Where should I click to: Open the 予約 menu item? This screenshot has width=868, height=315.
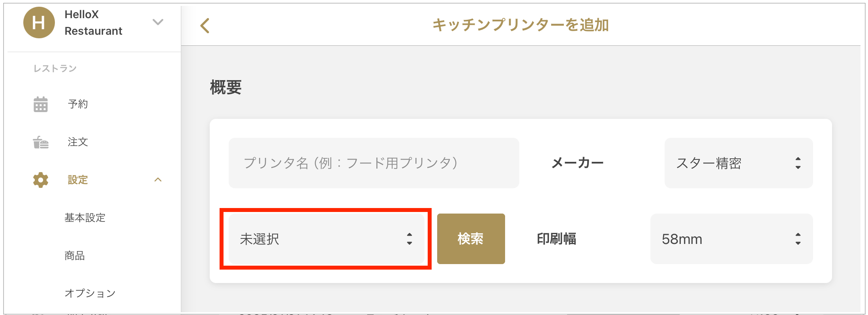pos(78,104)
